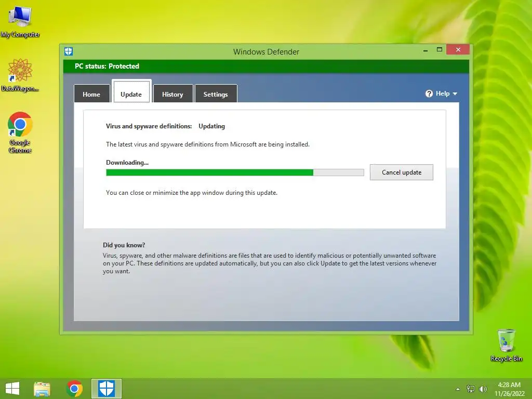Select Windows Defender taskbar icon
Screen dimensions: 532x399
click(x=106, y=389)
